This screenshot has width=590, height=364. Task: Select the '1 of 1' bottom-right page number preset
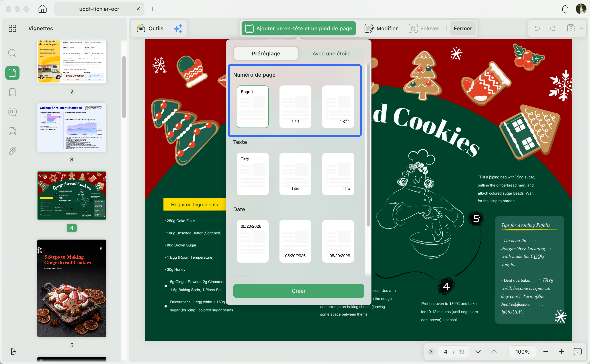point(338,107)
